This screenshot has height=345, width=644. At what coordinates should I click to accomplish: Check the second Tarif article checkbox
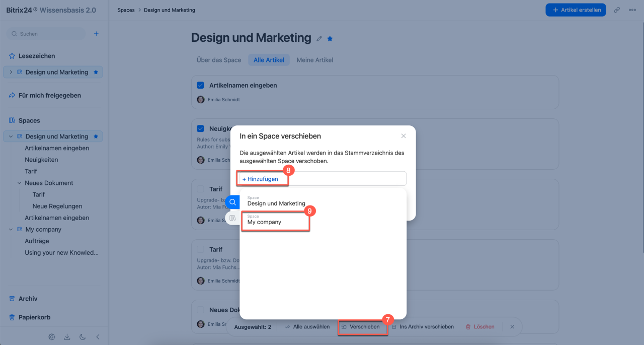201,249
